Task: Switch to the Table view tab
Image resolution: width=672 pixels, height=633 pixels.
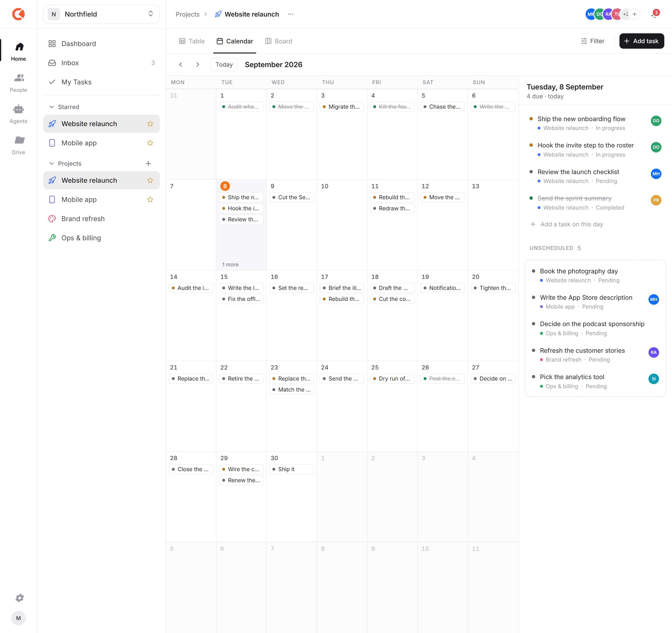Action: point(192,41)
